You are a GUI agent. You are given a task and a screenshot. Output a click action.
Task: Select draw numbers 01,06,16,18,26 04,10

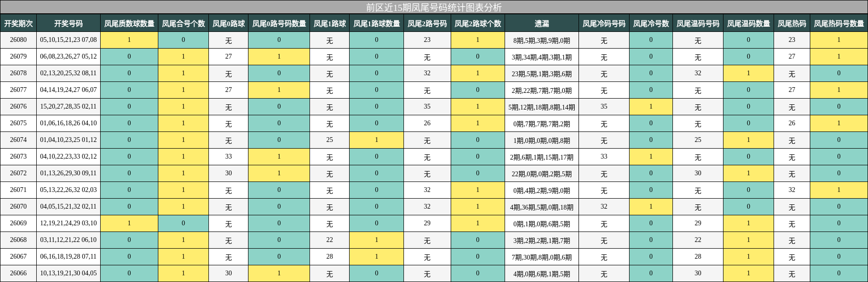point(68,123)
